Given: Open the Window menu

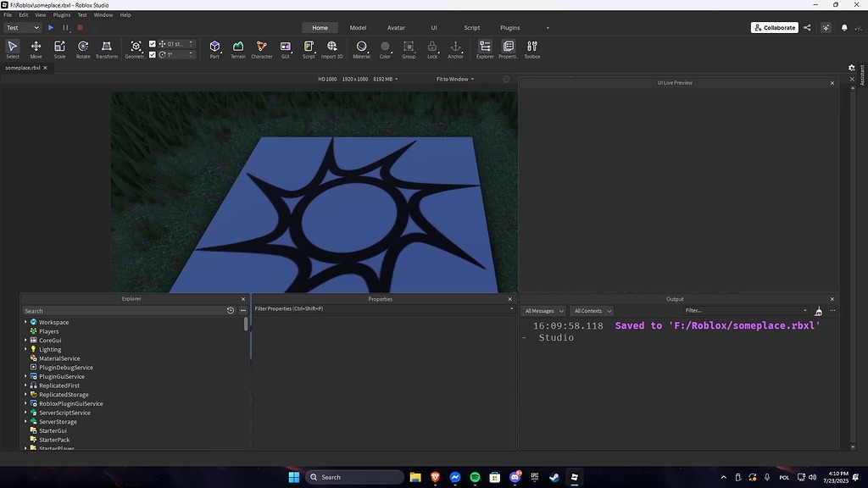Looking at the screenshot, I should (x=103, y=15).
